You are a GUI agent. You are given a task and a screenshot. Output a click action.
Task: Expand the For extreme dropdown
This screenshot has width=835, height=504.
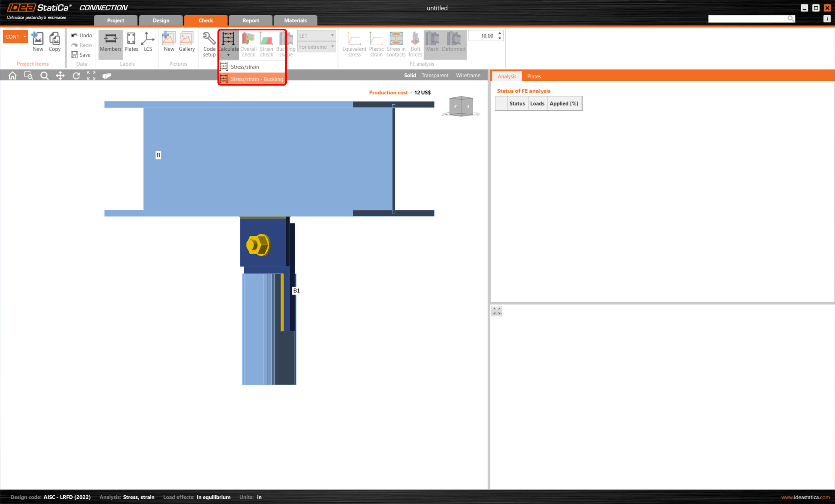click(332, 46)
